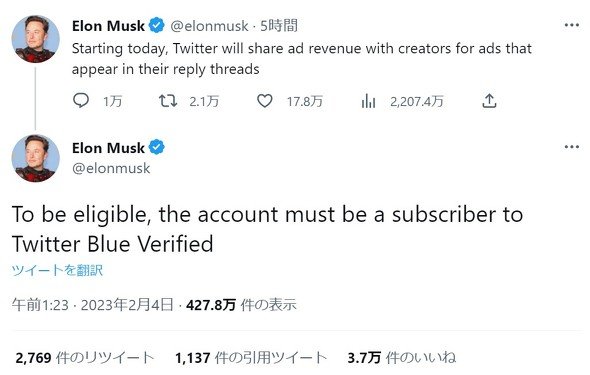
Task: Click @elonmusk handle in first tweet header
Action: (x=209, y=26)
